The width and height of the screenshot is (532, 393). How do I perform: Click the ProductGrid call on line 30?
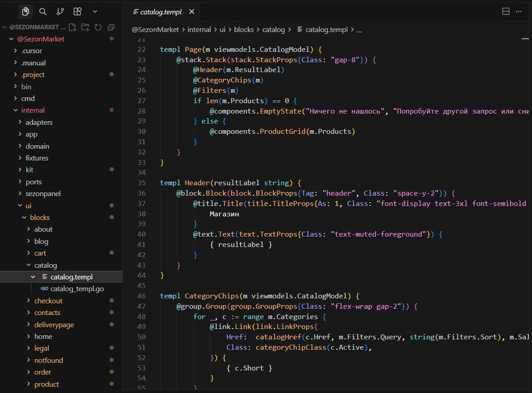coord(282,132)
